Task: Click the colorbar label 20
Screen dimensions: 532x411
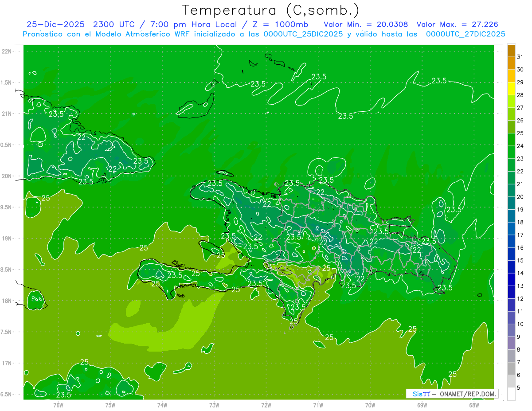Action: click(520, 196)
